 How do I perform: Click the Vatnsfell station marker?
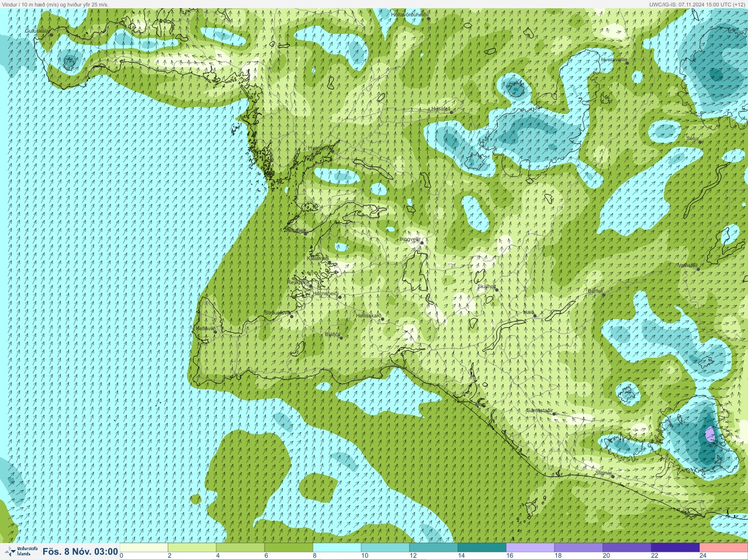[x=698, y=268]
